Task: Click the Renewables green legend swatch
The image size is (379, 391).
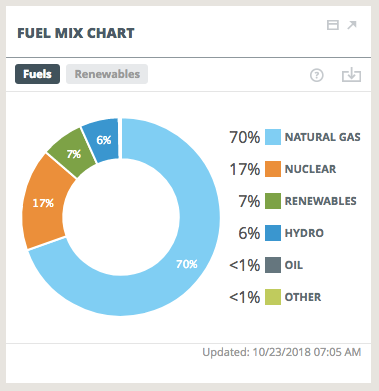Action: 273,201
